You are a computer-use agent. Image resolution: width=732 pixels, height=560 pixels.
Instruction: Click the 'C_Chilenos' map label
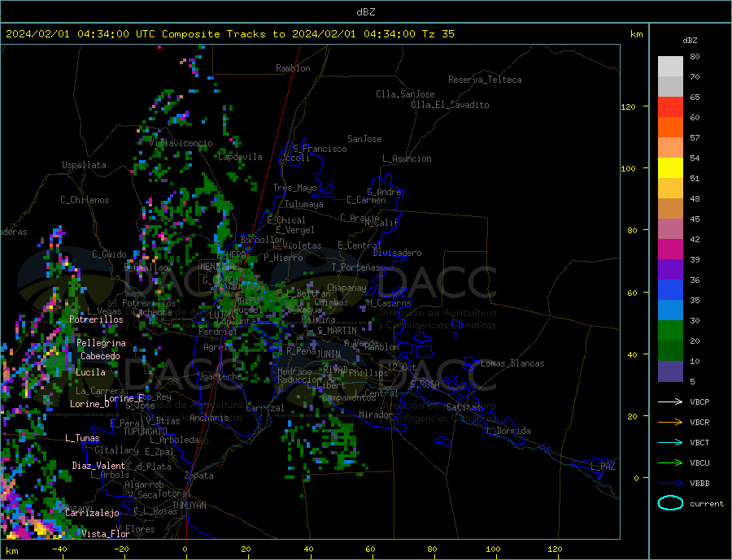point(85,200)
